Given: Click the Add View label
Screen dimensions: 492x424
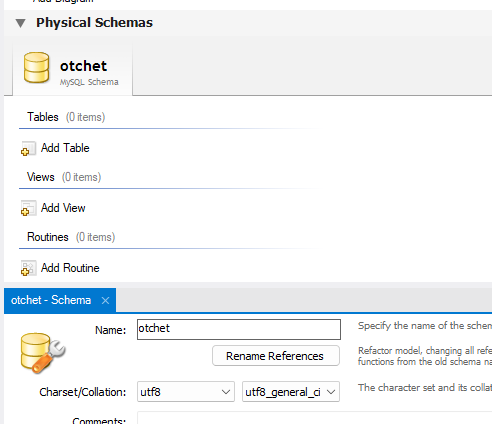Looking at the screenshot, I should pos(63,208).
